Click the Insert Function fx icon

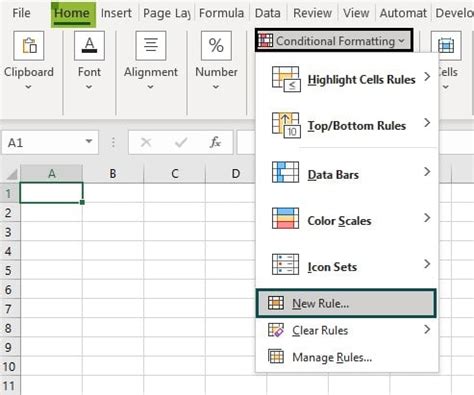[x=215, y=142]
